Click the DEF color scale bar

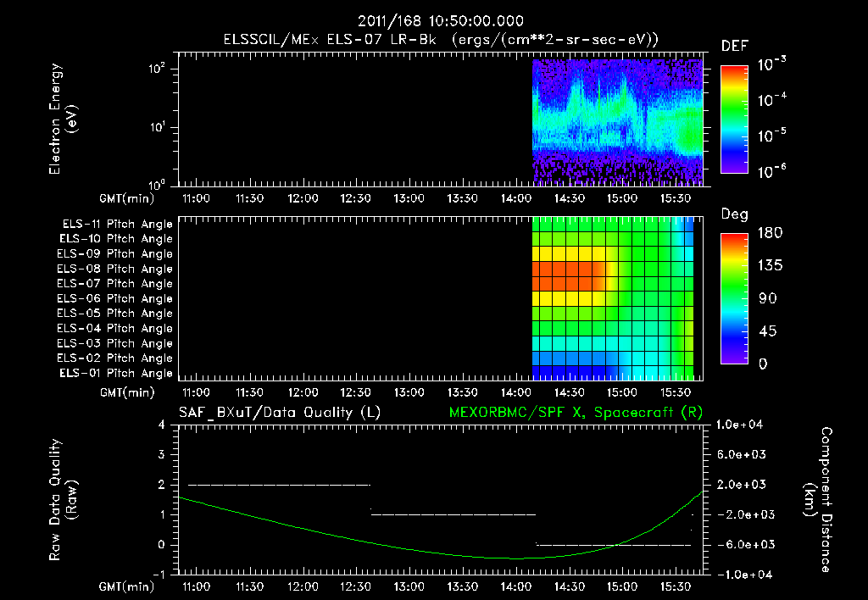pos(735,119)
